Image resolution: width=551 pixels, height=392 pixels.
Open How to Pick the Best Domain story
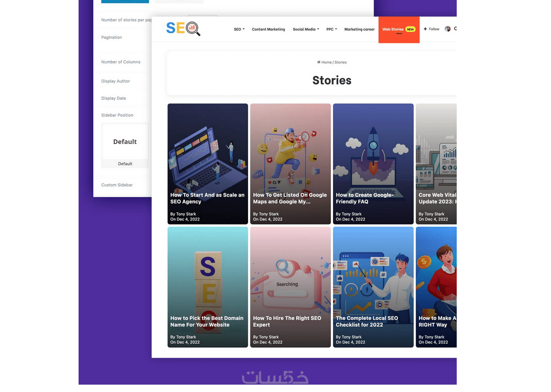pyautogui.click(x=208, y=287)
